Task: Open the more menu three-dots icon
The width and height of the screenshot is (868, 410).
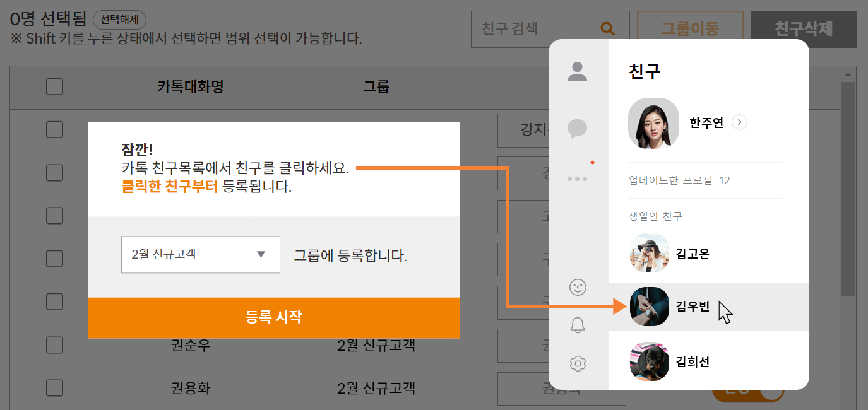Action: [x=577, y=179]
